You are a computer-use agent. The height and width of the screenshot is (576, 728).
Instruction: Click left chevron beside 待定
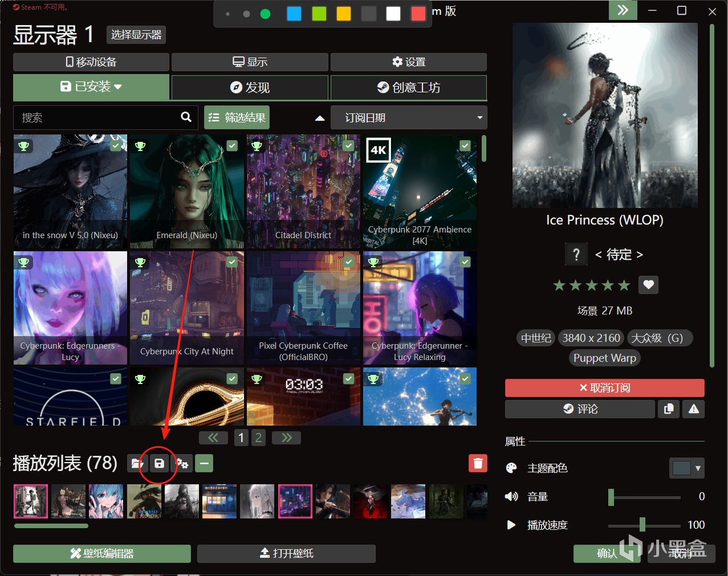pyautogui.click(x=599, y=255)
